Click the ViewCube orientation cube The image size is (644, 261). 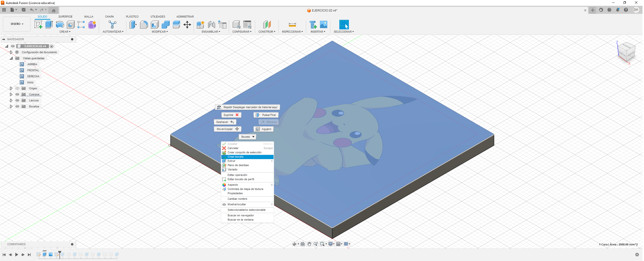626,52
